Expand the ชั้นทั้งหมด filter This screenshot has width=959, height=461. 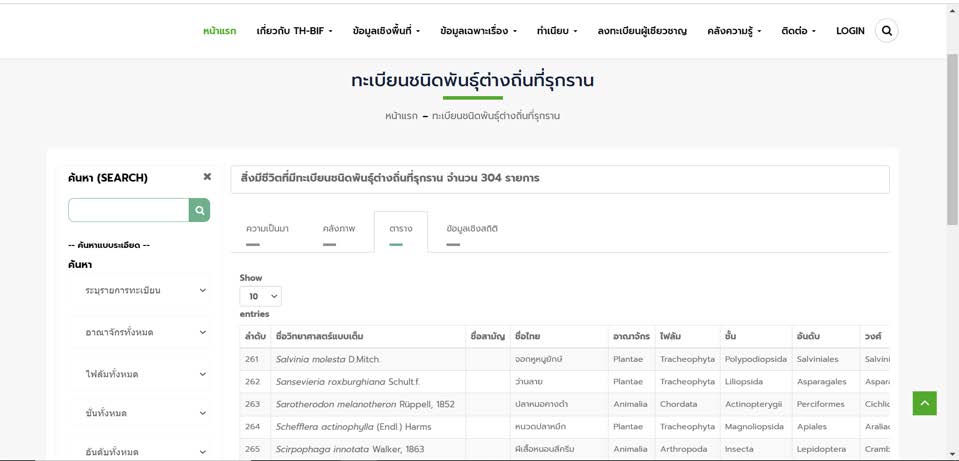[x=145, y=413]
